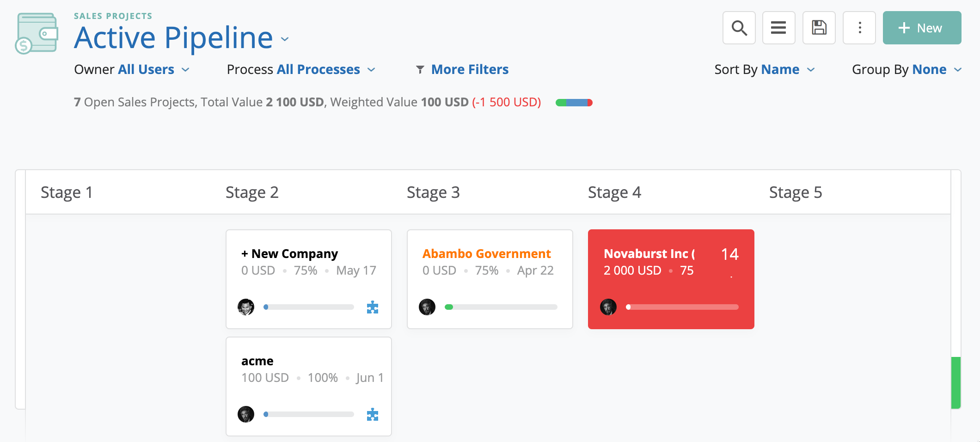Click the funnel filter icon
980x442 pixels.
420,70
